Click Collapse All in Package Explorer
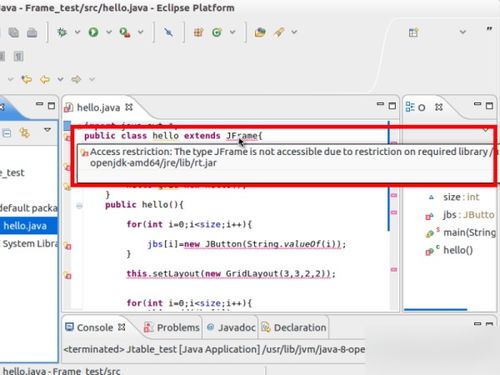500x375 pixels. click(x=7, y=134)
